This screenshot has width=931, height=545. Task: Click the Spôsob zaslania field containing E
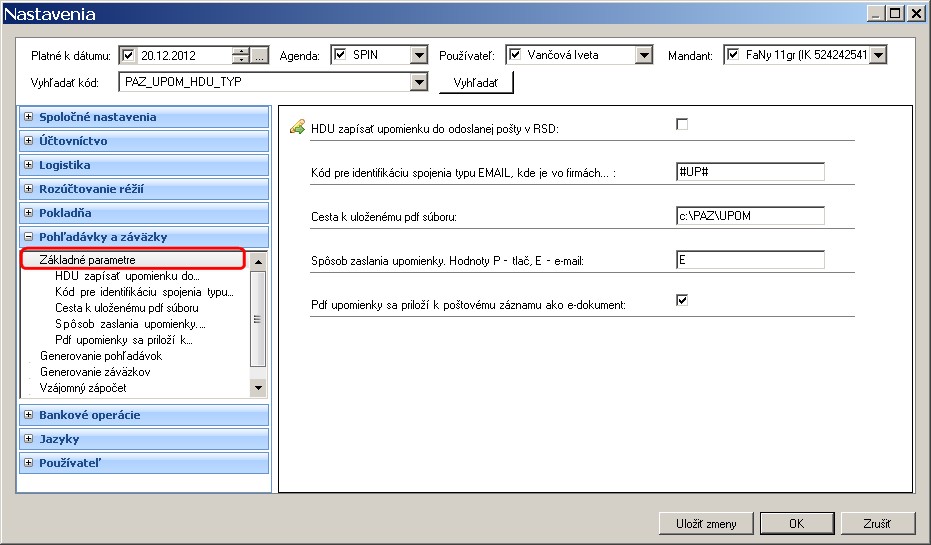point(750,260)
